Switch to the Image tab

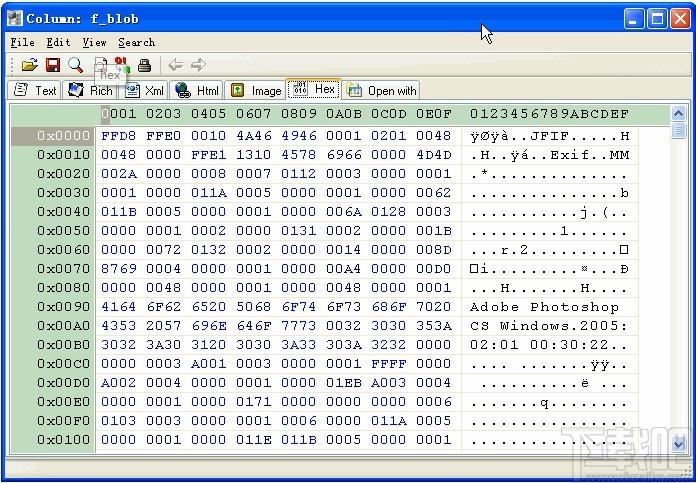pos(255,90)
